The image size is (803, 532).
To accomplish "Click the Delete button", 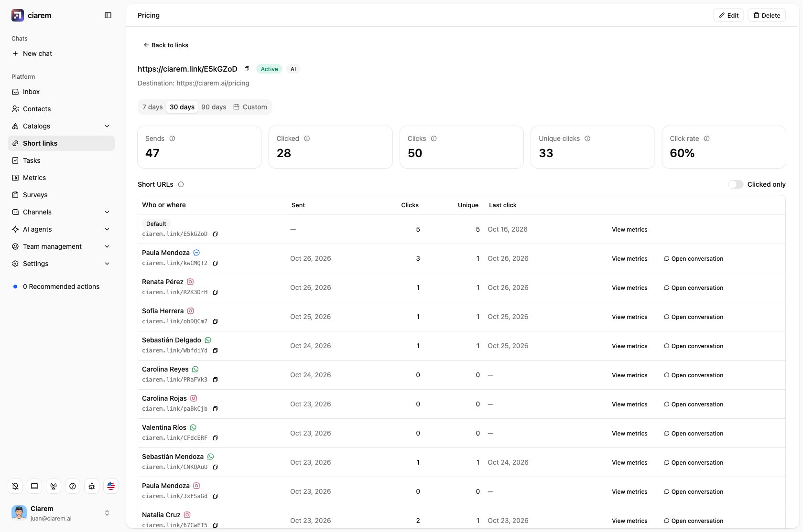I will pos(767,15).
